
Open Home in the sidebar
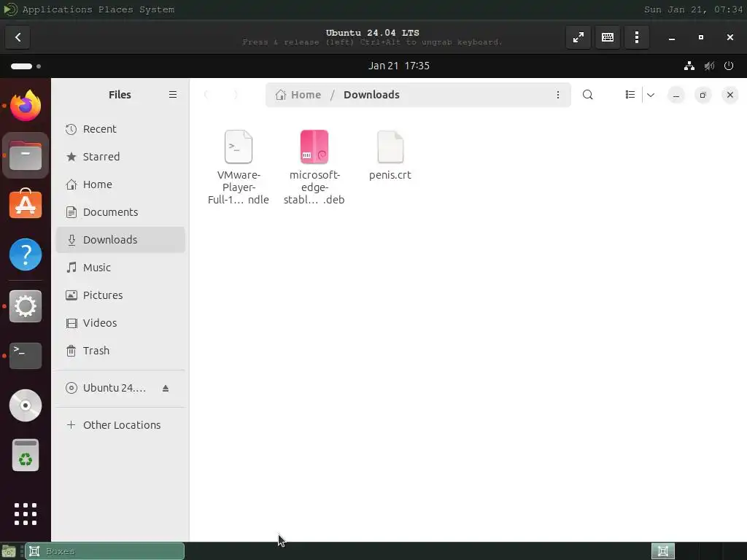pos(120,184)
